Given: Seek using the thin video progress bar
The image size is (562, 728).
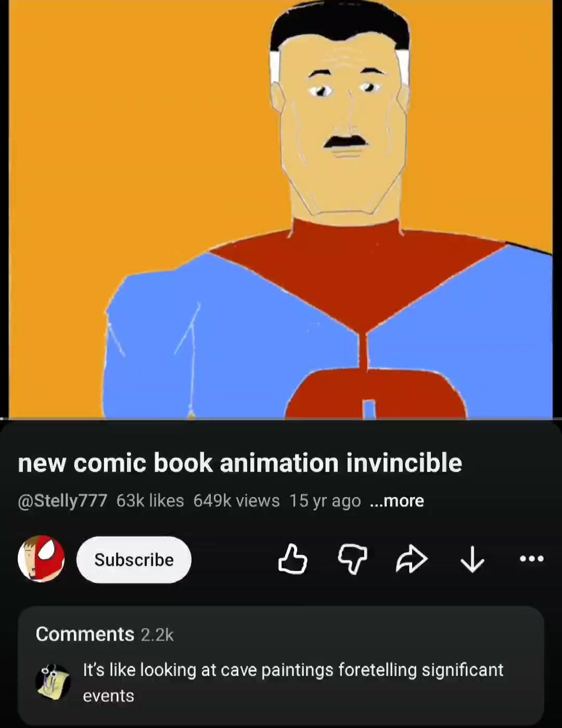Looking at the screenshot, I should point(281,418).
